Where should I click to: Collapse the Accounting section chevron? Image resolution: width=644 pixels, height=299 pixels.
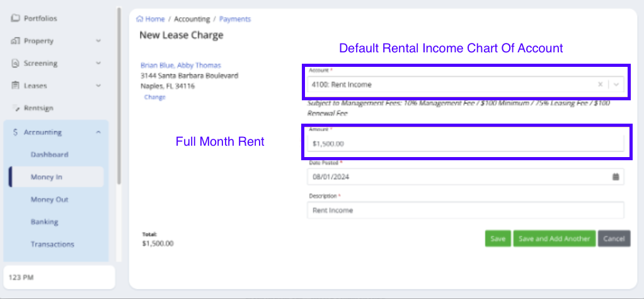[98, 132]
